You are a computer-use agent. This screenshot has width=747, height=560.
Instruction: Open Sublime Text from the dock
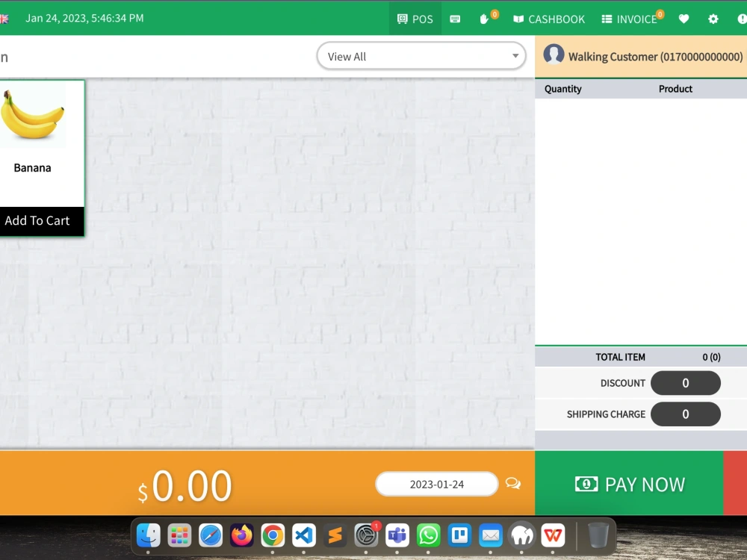click(x=335, y=535)
